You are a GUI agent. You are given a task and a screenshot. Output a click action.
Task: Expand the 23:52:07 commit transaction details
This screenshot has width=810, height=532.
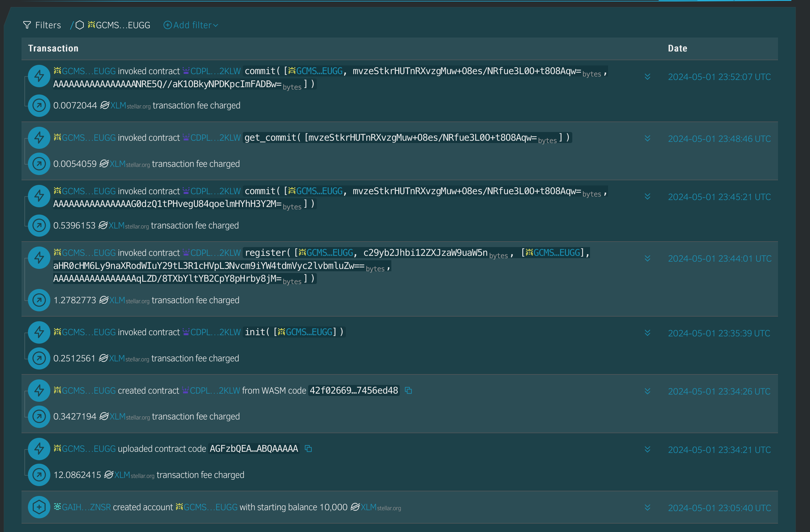tap(647, 77)
